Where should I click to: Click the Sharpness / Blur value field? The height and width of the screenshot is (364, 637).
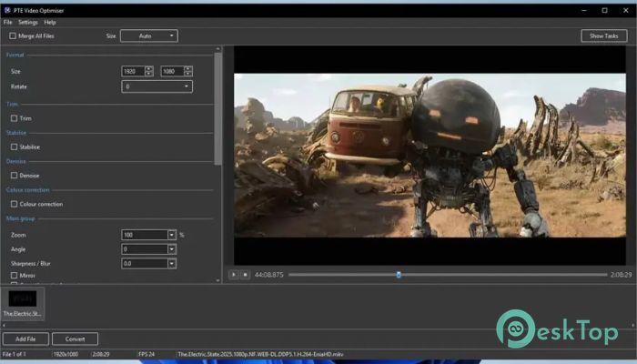[x=145, y=264]
